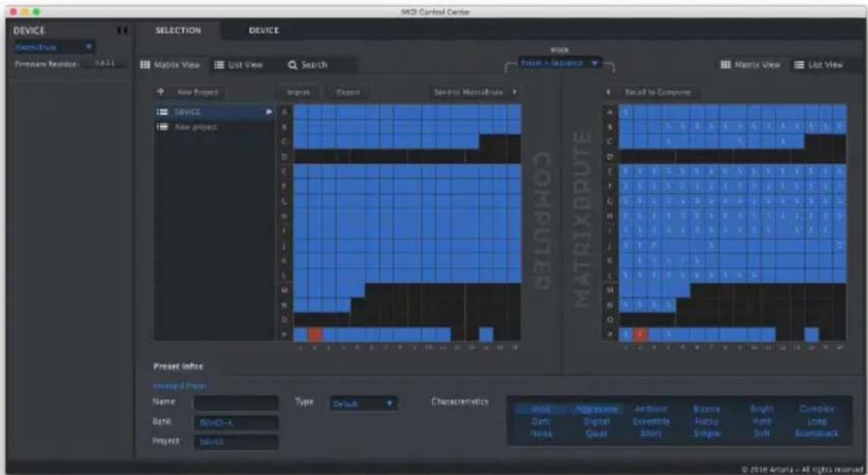Toggle the Soft characteristic
868x475 pixels.
761,433
